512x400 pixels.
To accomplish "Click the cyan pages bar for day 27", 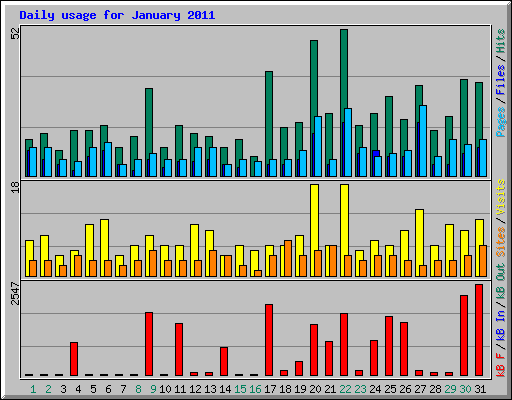I will click(423, 141).
